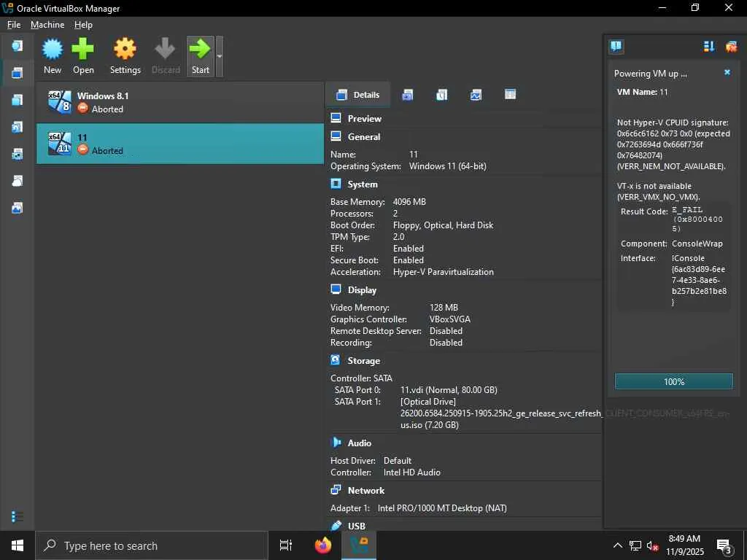Open the Cloud tool in left sidebar
Viewport: 747px width, 560px height.
click(x=18, y=181)
